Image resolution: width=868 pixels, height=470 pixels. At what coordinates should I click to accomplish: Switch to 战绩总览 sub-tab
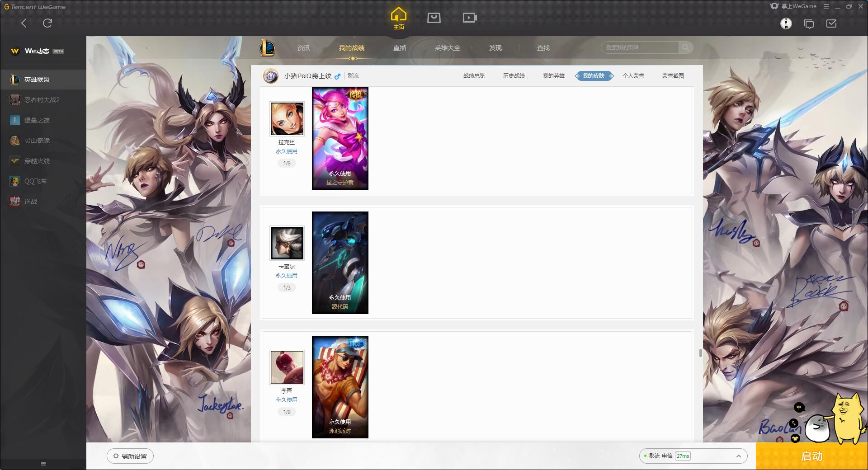474,76
